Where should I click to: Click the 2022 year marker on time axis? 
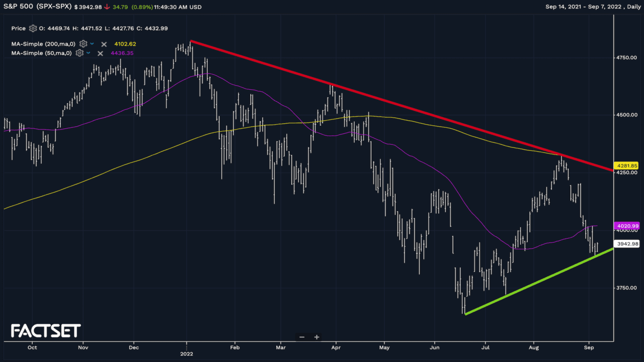(x=187, y=353)
